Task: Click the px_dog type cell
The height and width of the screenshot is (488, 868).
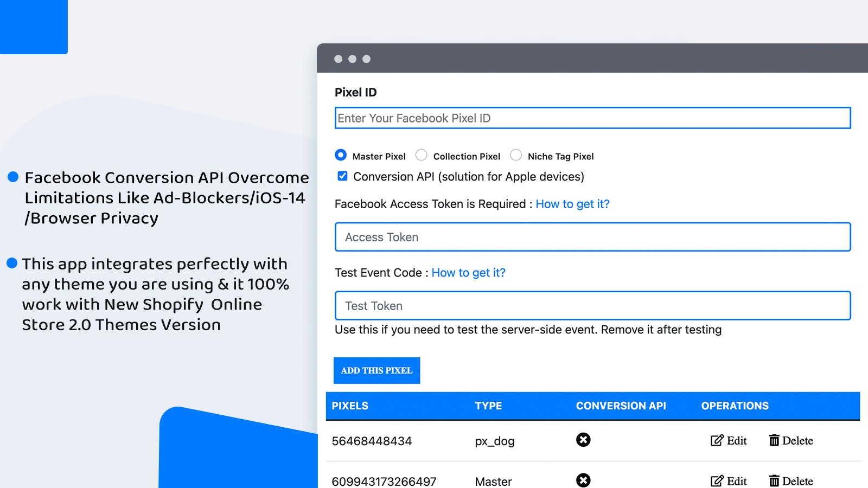Action: click(495, 441)
